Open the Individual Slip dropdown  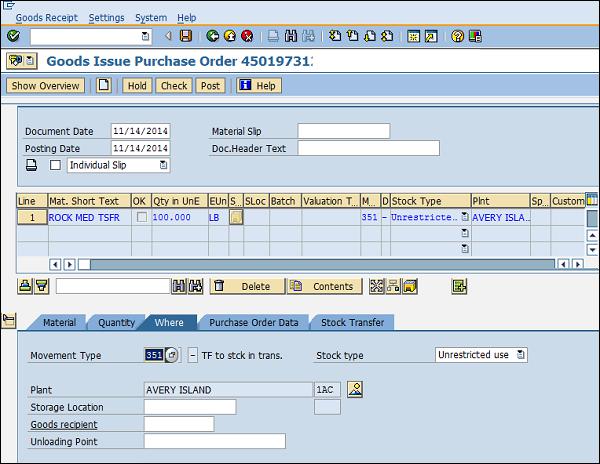point(164,165)
